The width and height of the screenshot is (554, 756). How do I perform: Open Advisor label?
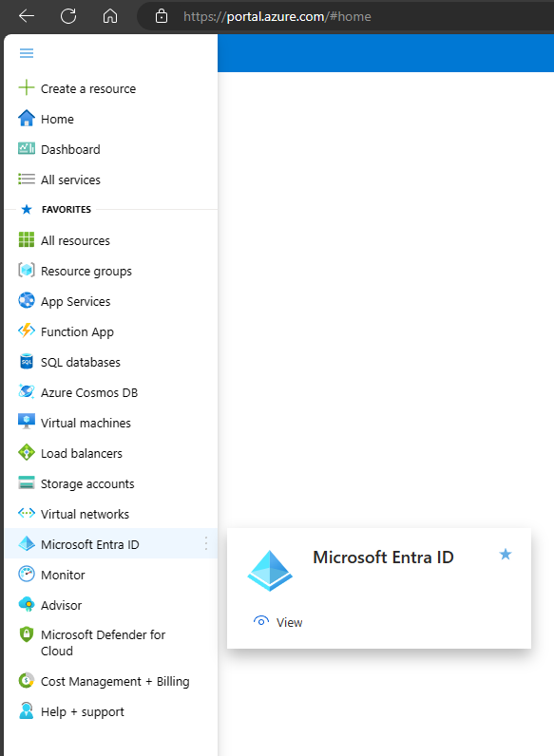61,605
